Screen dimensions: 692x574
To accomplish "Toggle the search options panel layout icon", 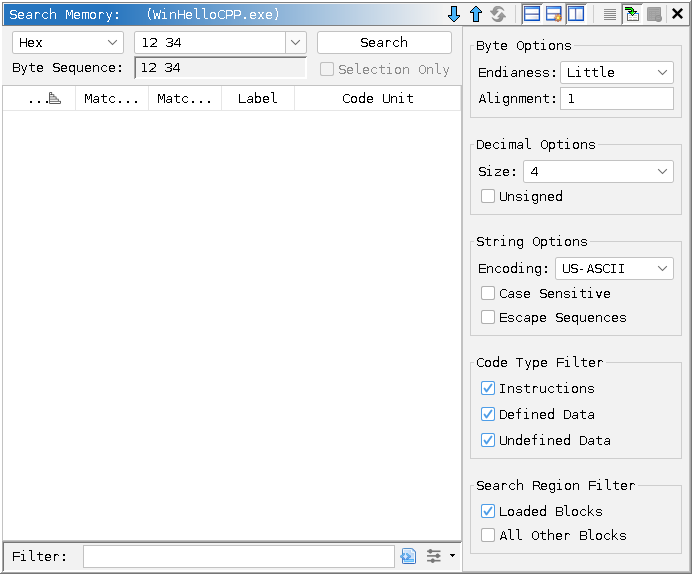I will (x=532, y=14).
